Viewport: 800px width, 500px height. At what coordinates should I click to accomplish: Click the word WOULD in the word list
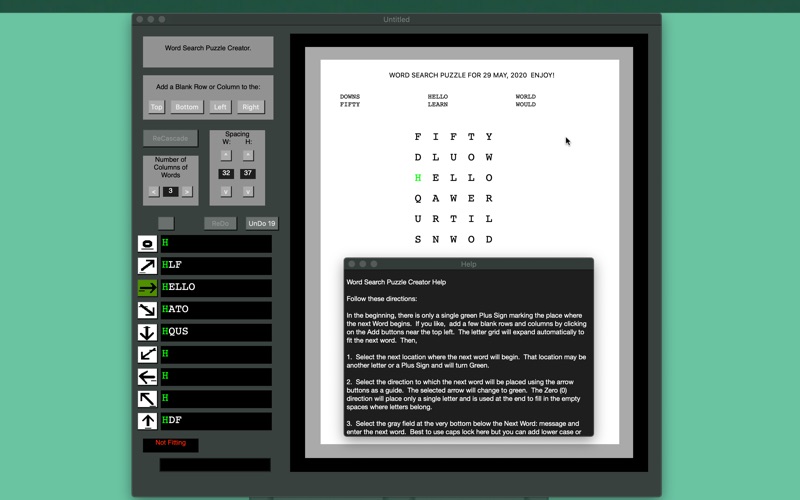pos(526,104)
